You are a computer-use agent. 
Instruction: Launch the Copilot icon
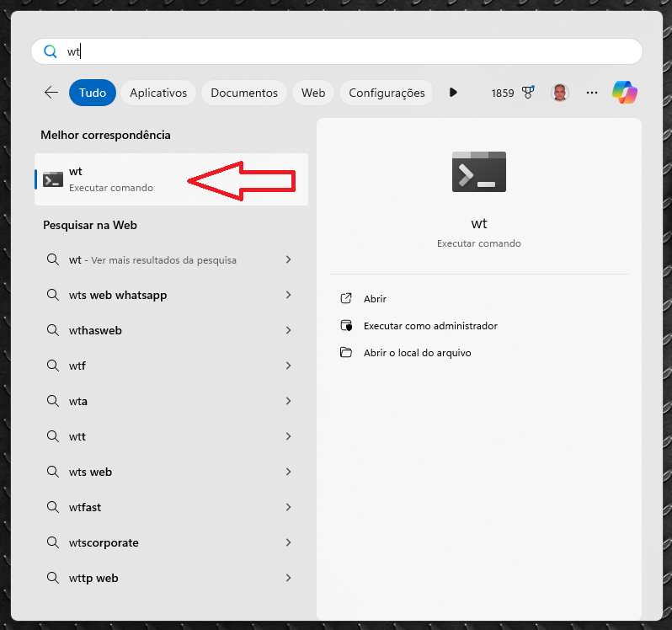point(625,92)
